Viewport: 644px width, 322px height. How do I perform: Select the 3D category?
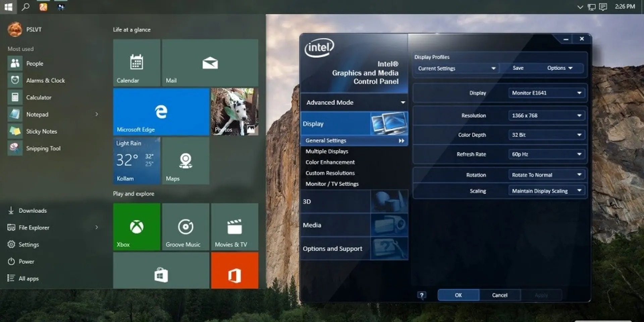tap(354, 202)
